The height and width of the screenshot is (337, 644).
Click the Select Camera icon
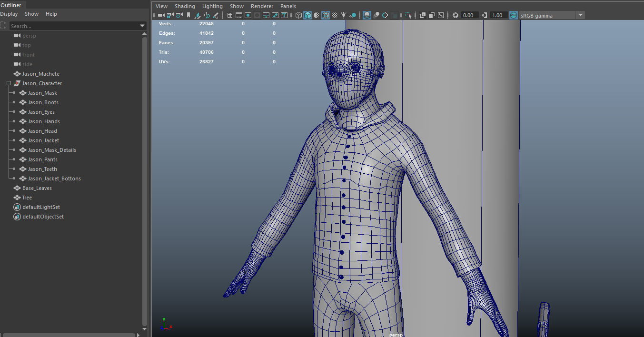[x=161, y=15]
